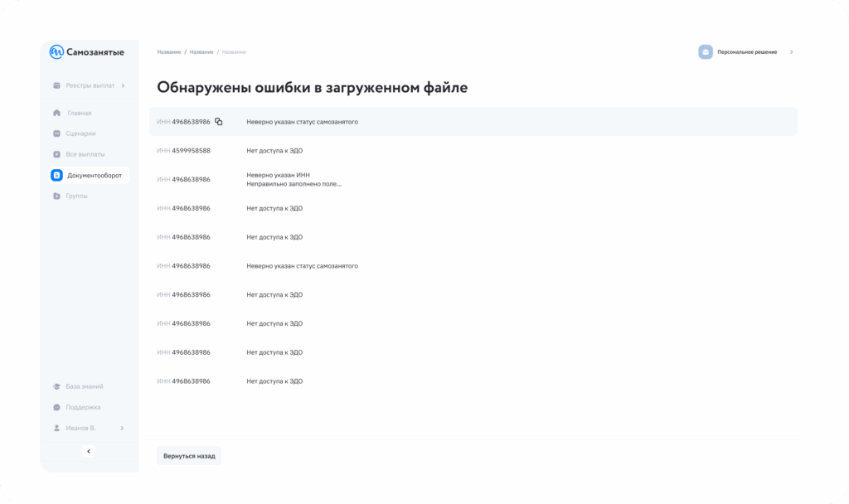Click the first Название breadcrumb link
Screen dimensions: 849x504
168,52
